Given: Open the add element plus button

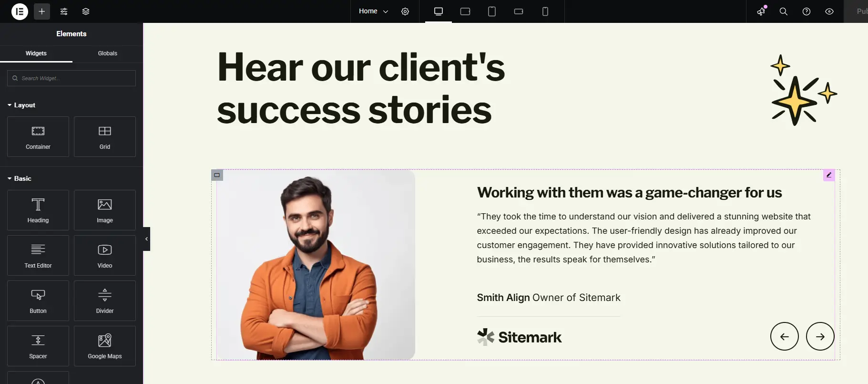Looking at the screenshot, I should click(x=42, y=11).
